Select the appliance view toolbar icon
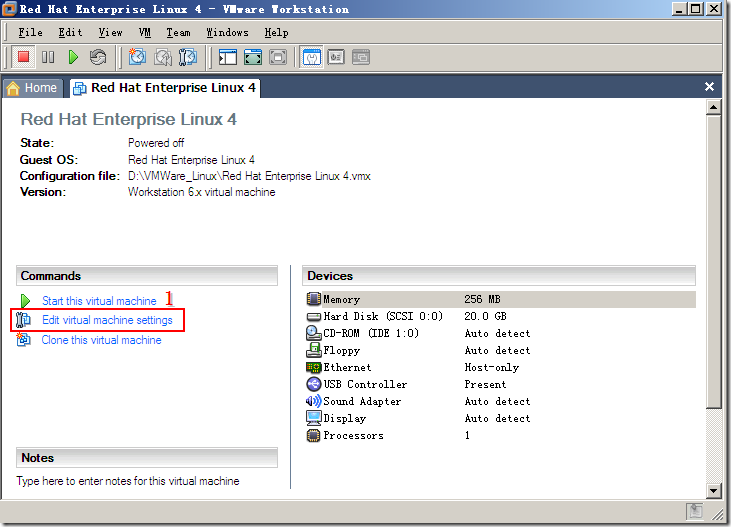Viewport: 731px width, 527px height. coord(336,57)
